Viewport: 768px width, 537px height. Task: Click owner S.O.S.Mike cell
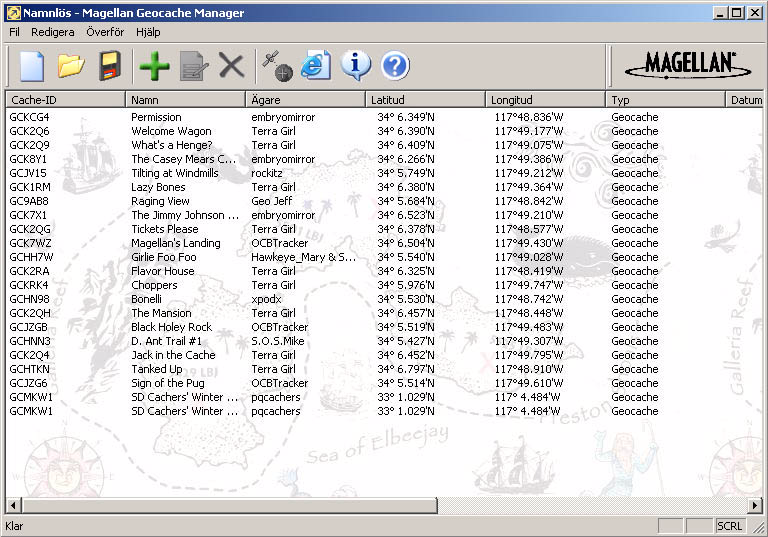(x=278, y=341)
